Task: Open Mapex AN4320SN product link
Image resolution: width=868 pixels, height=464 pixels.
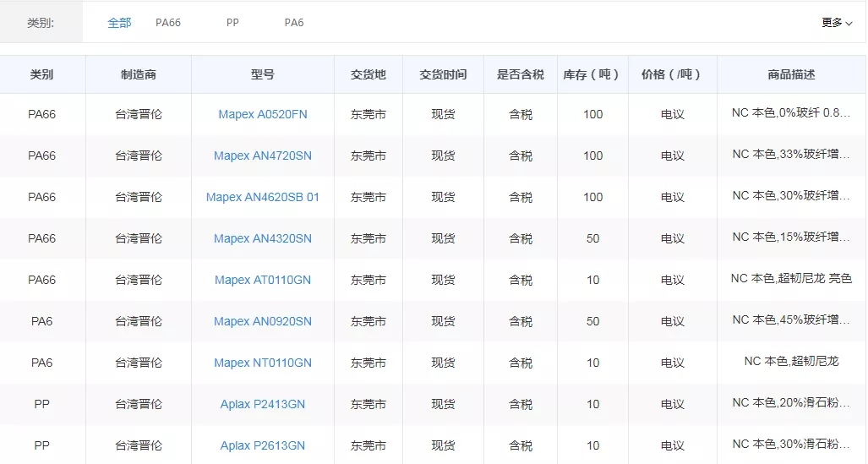Action: pos(262,238)
